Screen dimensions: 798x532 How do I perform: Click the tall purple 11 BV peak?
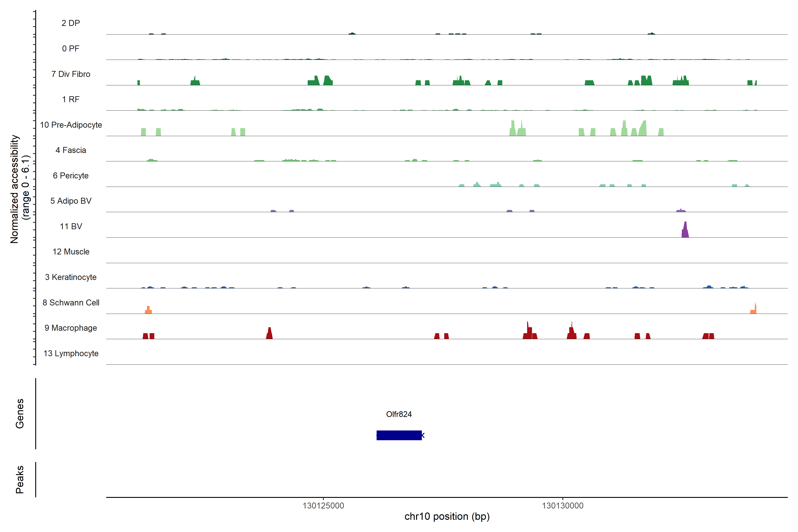[x=685, y=231]
